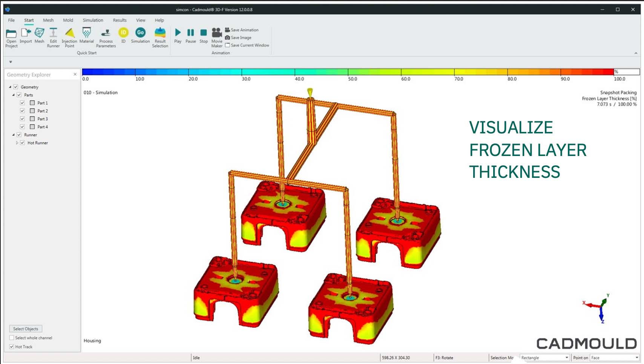The height and width of the screenshot is (364, 644).
Task: Open the Material selection icon
Action: click(x=86, y=33)
